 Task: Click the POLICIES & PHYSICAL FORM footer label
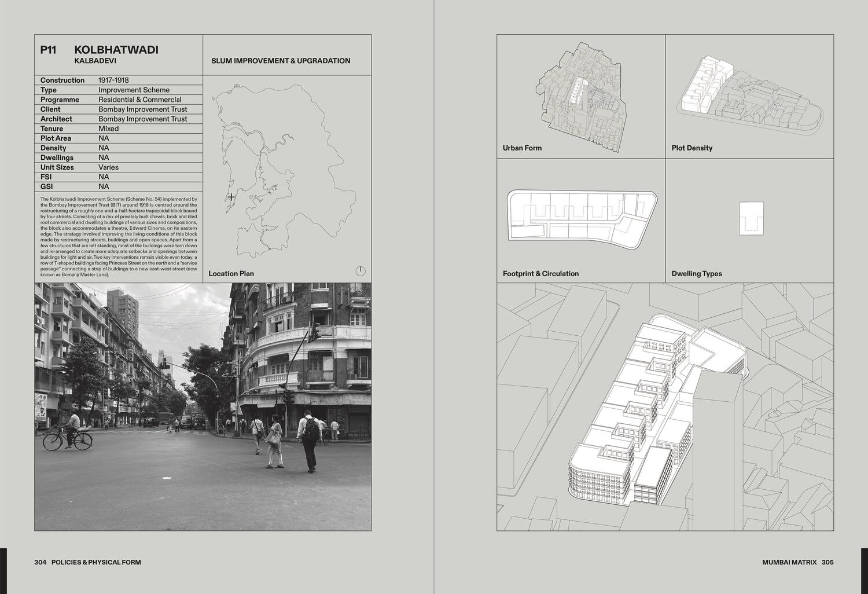[x=96, y=562]
